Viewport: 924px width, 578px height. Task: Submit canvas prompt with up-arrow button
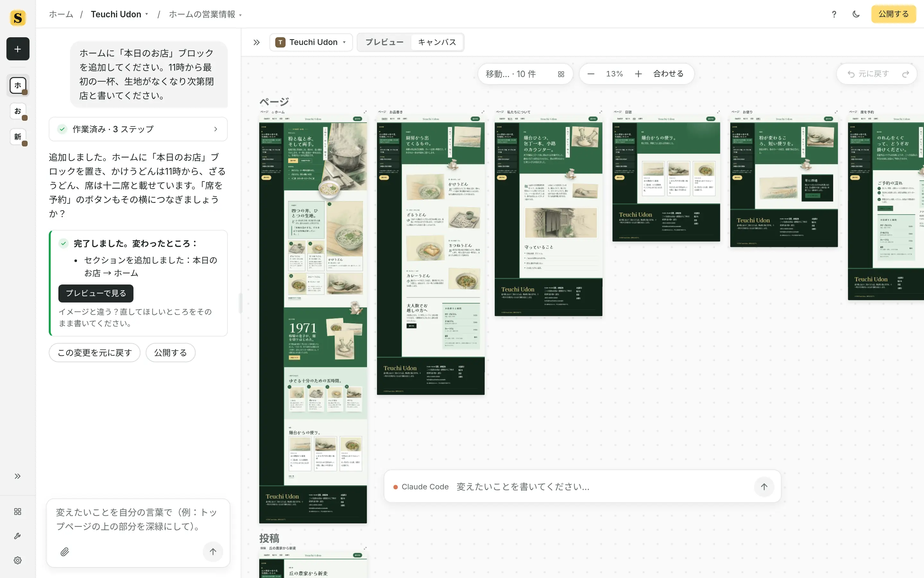tap(764, 486)
